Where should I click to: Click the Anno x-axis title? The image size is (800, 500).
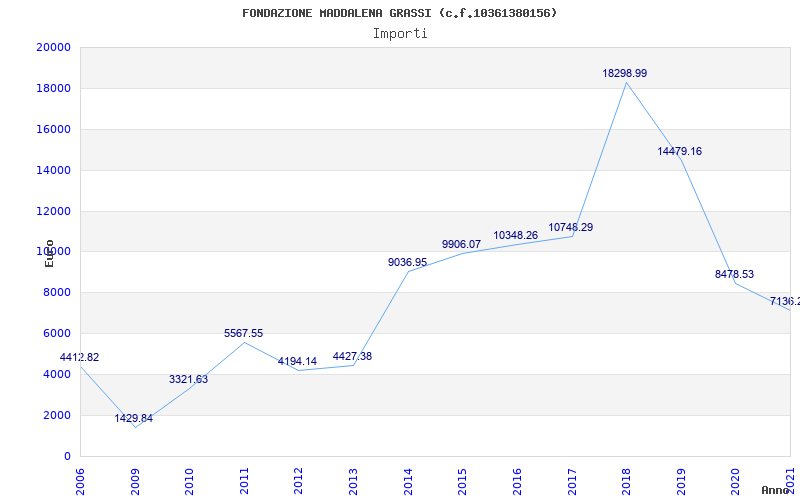pos(776,490)
